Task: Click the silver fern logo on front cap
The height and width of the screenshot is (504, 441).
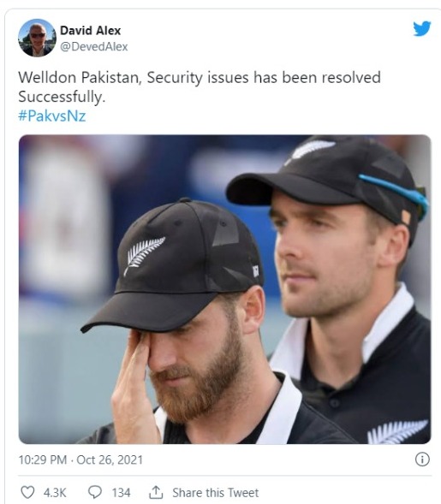Action: 144,256
